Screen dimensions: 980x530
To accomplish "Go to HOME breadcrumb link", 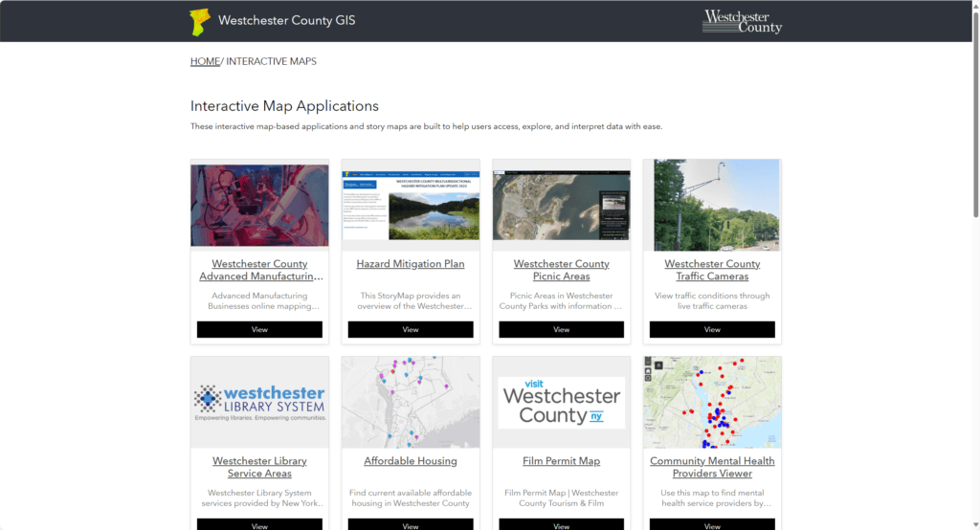I will tap(205, 61).
